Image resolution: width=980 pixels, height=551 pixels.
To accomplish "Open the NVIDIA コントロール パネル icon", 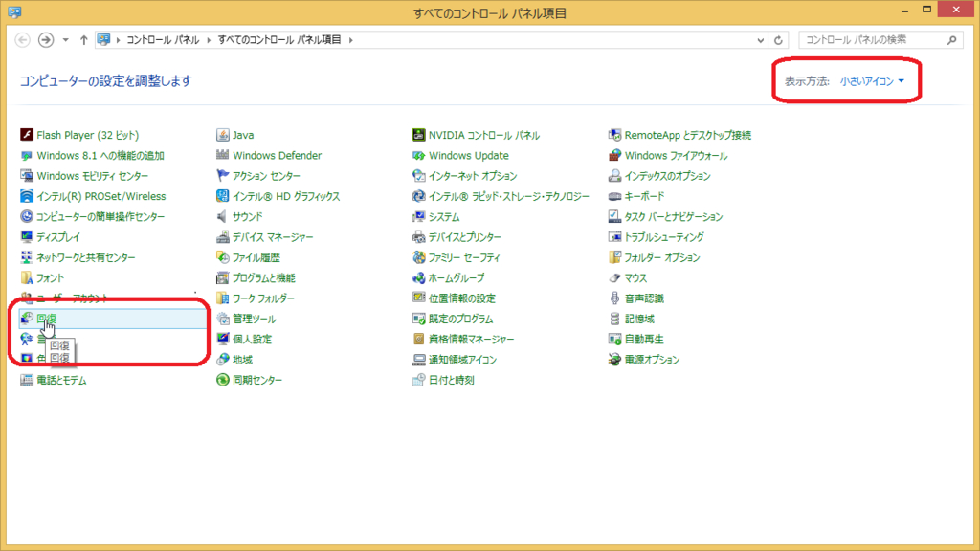I will [419, 135].
